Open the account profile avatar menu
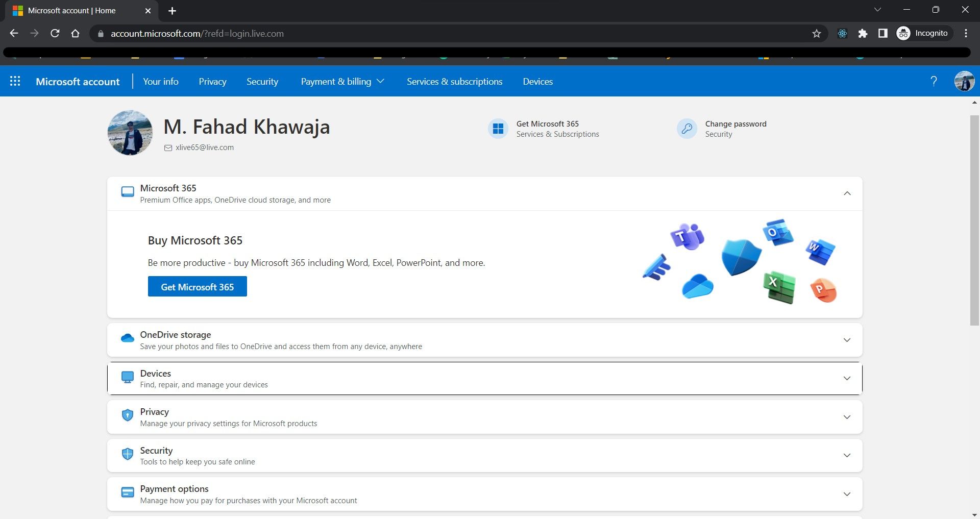980x519 pixels. 964,81
